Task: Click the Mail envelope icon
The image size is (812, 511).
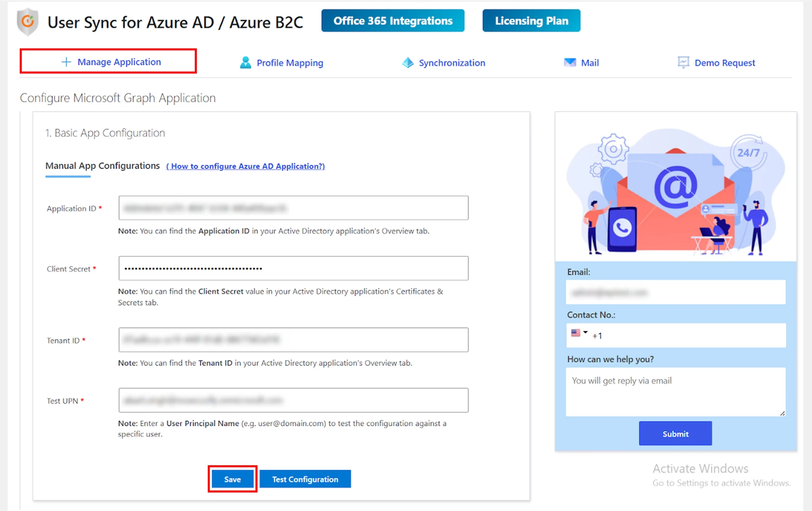Action: [x=570, y=62]
